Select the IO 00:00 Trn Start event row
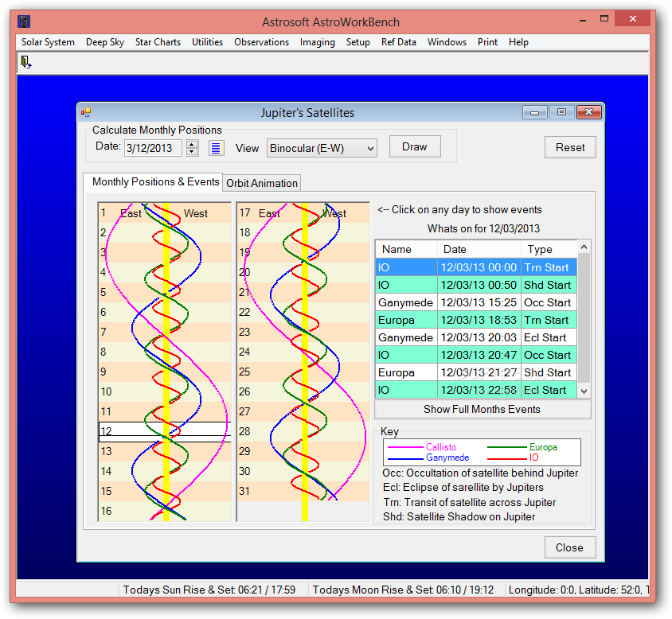The image size is (672, 619). click(x=476, y=267)
